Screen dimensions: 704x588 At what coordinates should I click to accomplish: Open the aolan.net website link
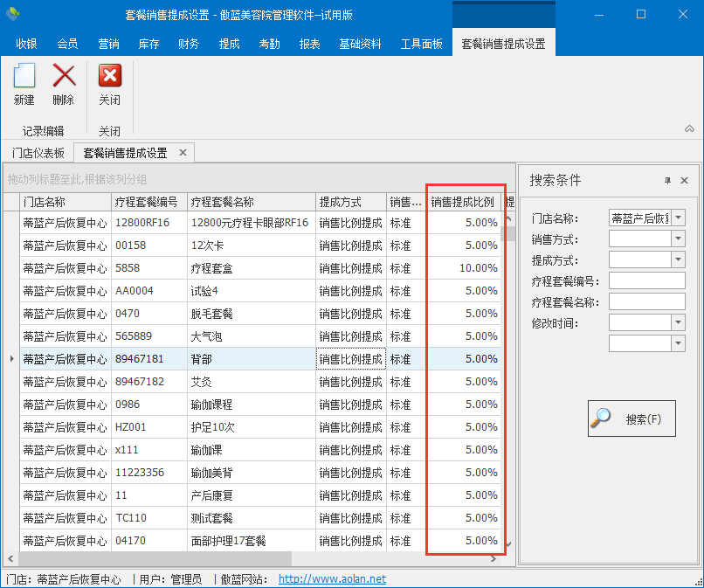click(x=332, y=579)
